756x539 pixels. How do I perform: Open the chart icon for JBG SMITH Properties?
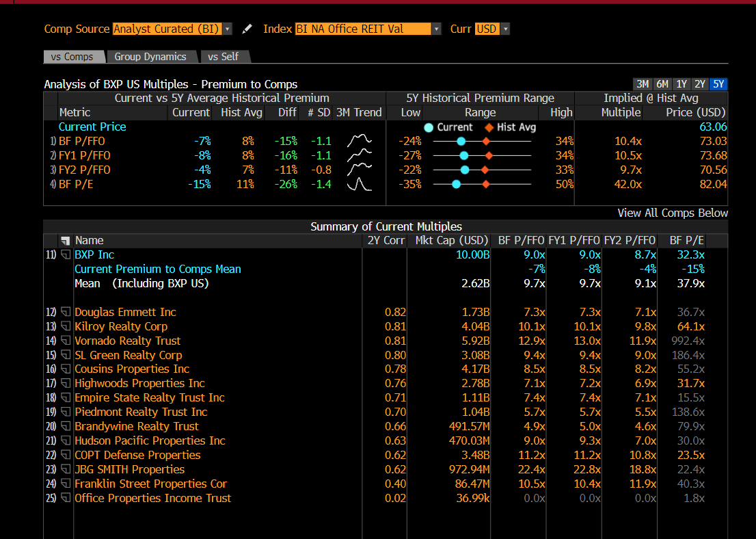coord(66,469)
